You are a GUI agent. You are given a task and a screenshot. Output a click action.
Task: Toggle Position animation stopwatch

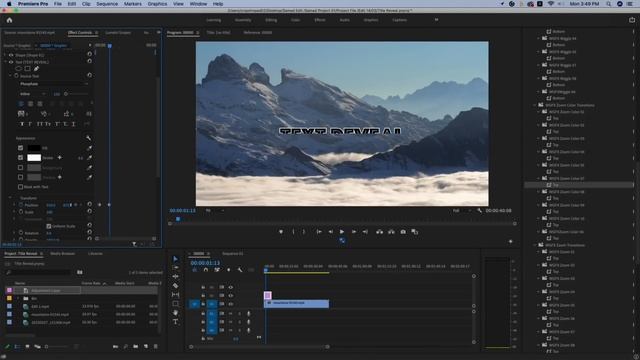point(21,205)
